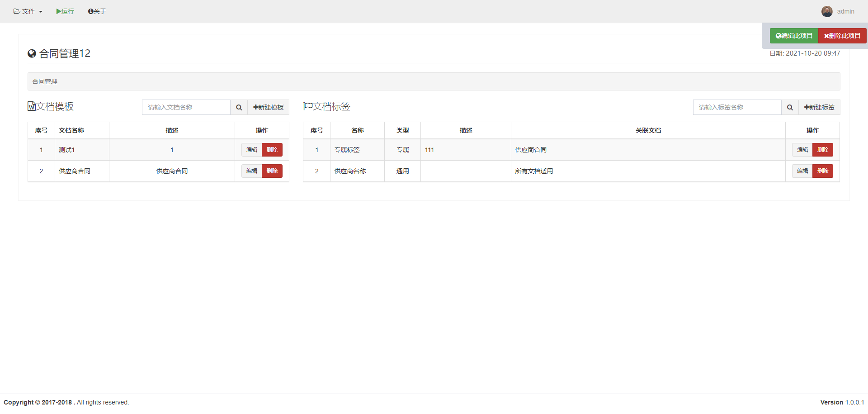Click the Version 1.0.0.1 footer text
868x414 pixels.
pos(842,402)
